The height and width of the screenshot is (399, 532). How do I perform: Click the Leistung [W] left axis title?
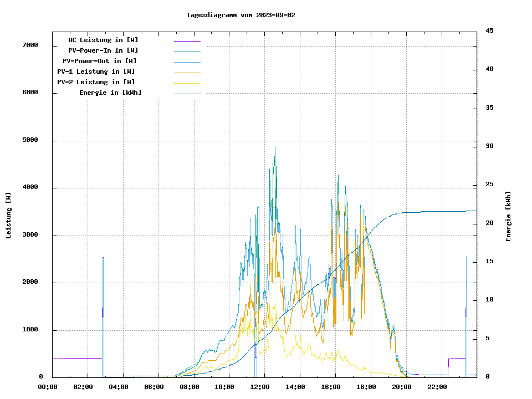(x=9, y=216)
